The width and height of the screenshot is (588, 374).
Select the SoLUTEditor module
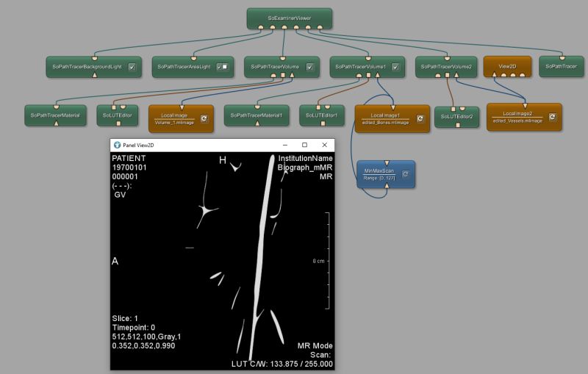[x=118, y=115]
